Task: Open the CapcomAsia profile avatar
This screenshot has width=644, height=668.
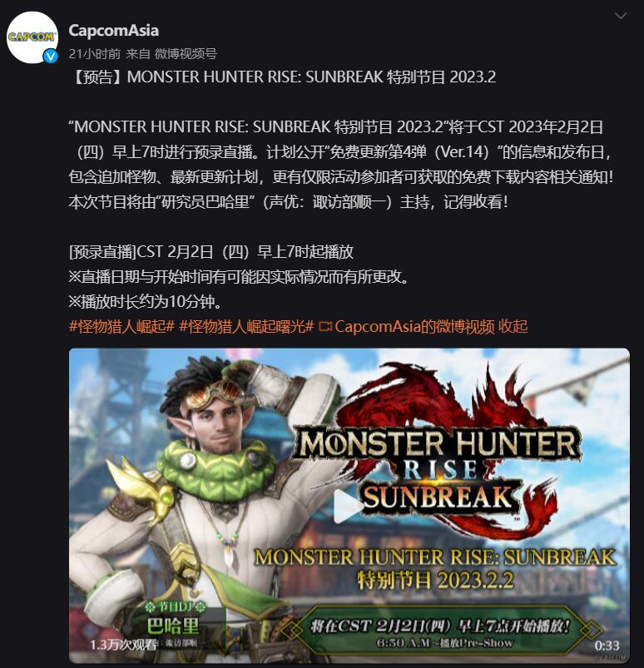Action: pyautogui.click(x=32, y=37)
